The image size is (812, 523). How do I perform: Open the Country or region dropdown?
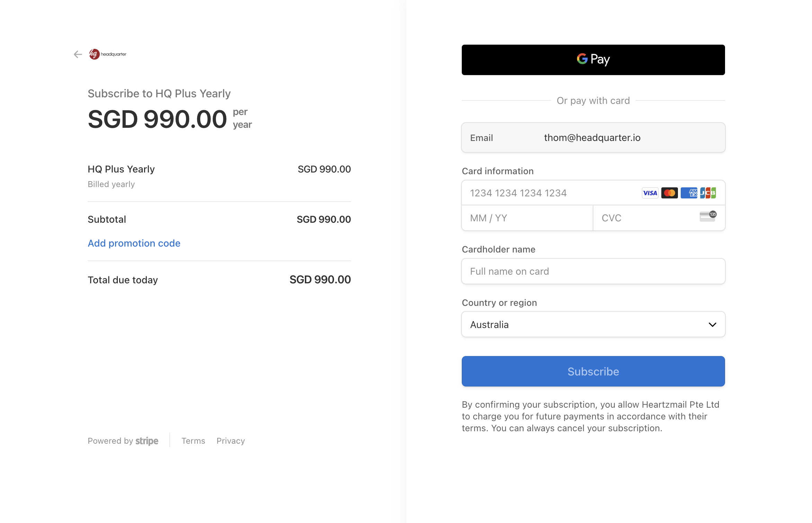click(593, 325)
